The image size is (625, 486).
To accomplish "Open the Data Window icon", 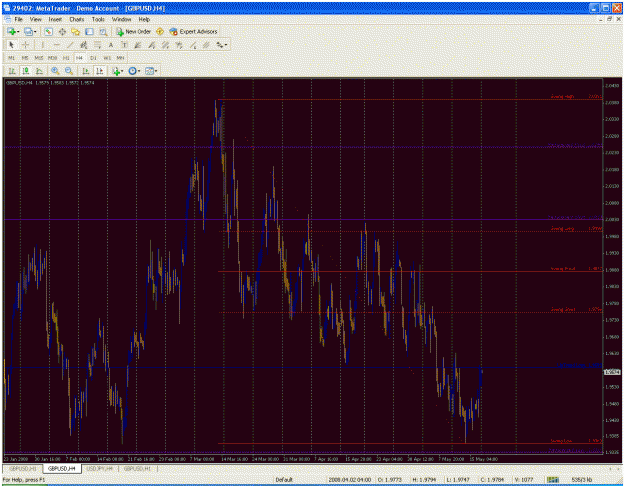I will click(x=62, y=31).
